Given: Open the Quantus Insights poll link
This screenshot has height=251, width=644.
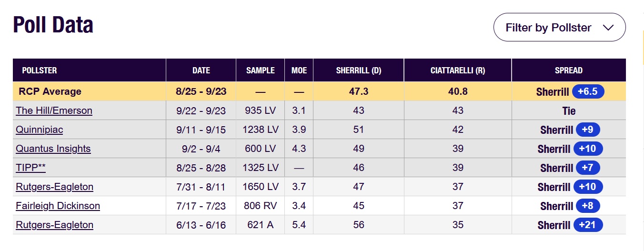Looking at the screenshot, I should pos(53,149).
